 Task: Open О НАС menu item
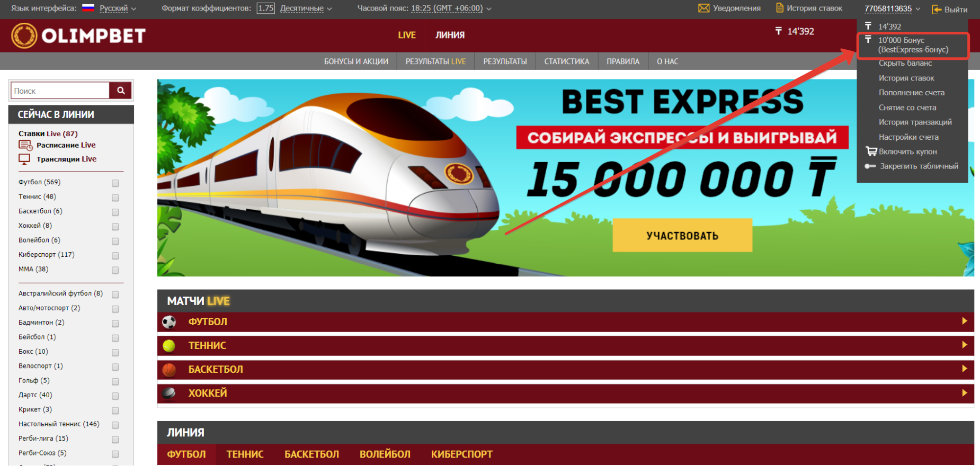[x=667, y=61]
